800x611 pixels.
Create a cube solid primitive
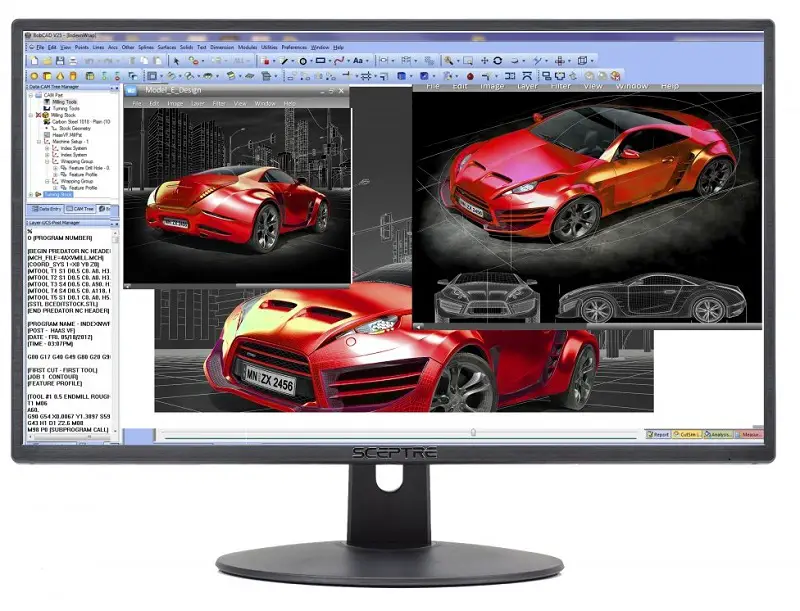pyautogui.click(x=47, y=76)
